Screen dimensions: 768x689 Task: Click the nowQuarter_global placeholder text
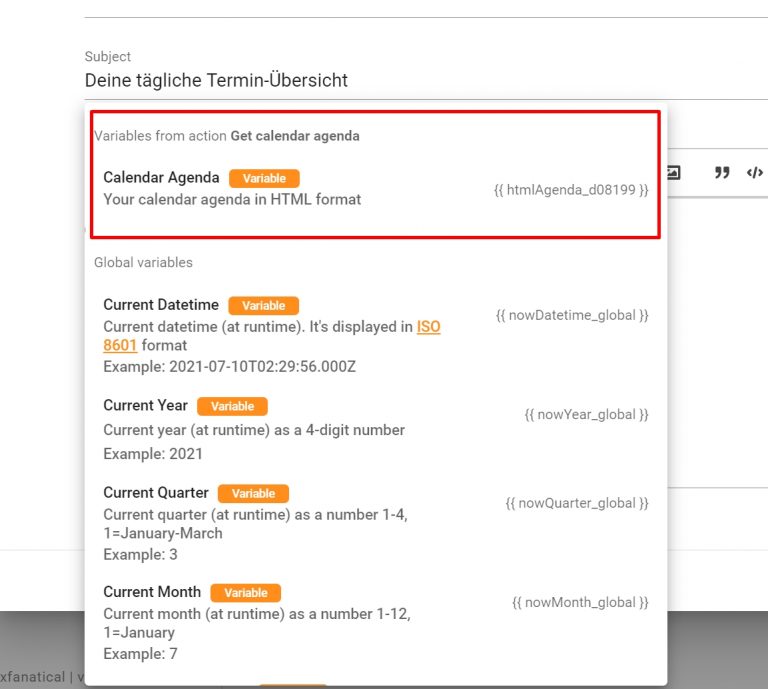576,503
